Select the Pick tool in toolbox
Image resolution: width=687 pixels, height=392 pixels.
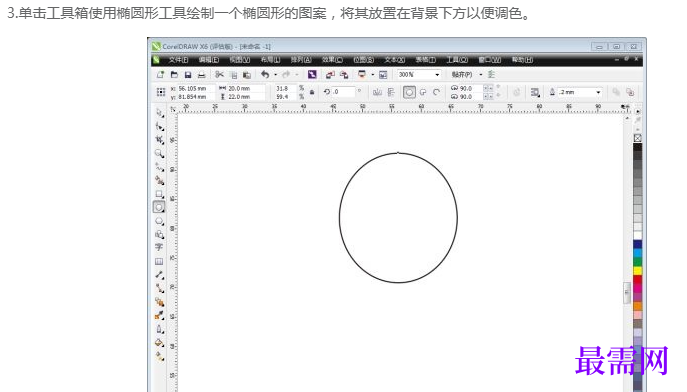pos(159,113)
